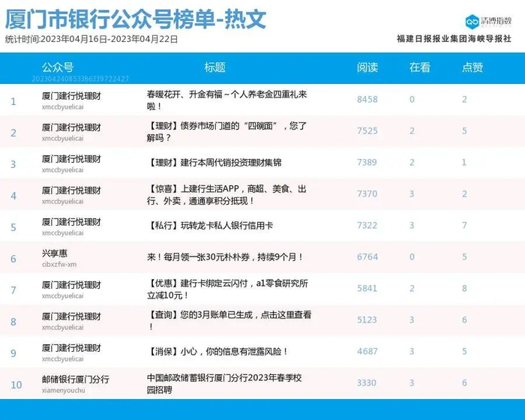Click the 公众号 column header
Image resolution: width=525 pixels, height=420 pixels.
tap(58, 67)
